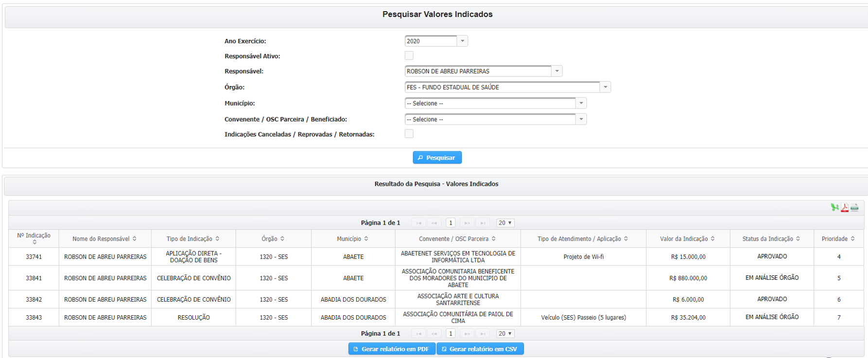
Task: Export results using the green Excel icon
Action: coord(835,208)
